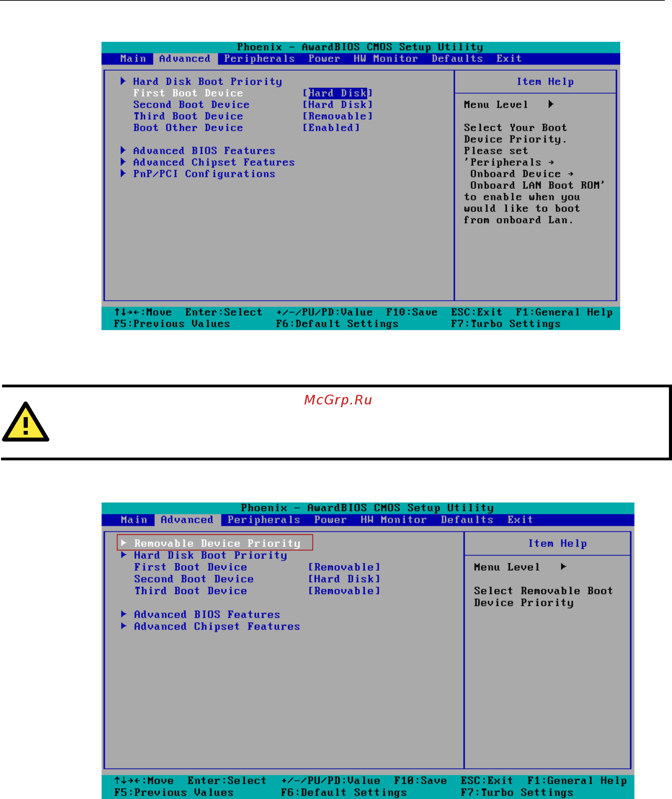Click F7:Turbo Settings in bottom screen footer
Screen dimensions: 672x799
(517, 793)
